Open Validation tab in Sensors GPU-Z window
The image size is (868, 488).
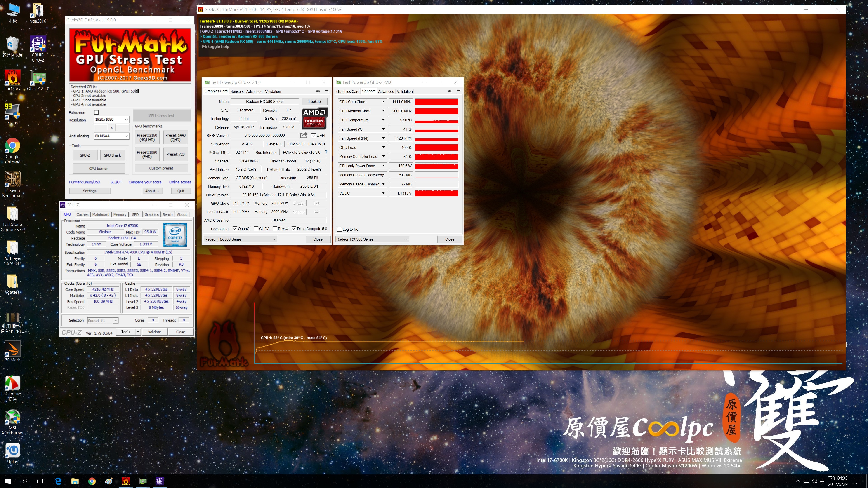point(405,91)
